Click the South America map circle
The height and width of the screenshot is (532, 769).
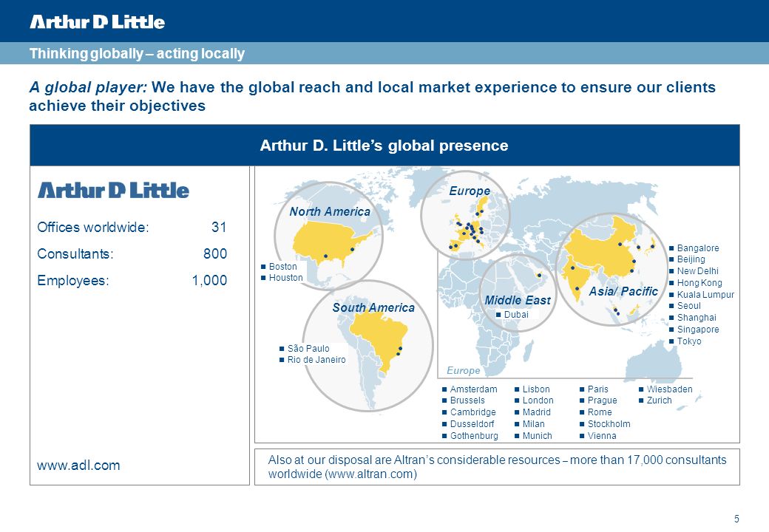pos(367,345)
